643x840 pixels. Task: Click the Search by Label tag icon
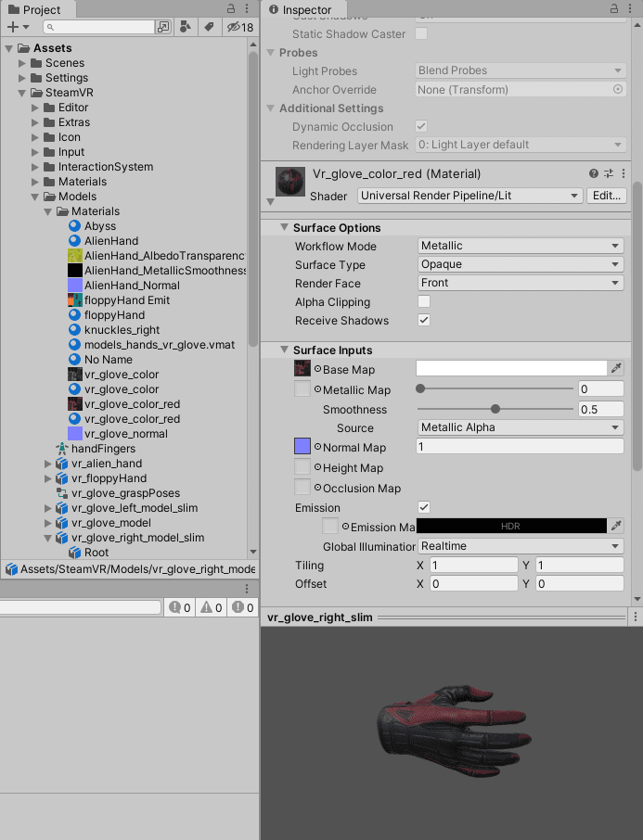(210, 28)
